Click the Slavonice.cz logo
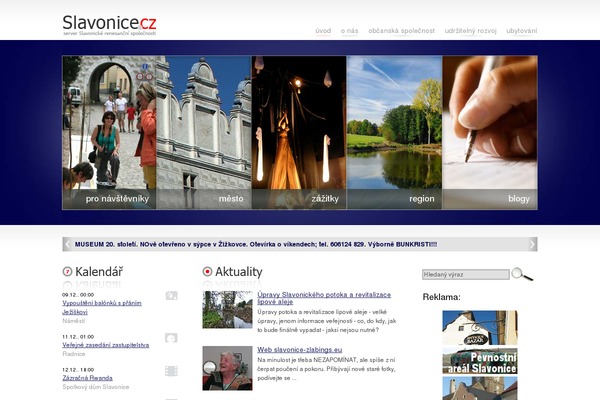This screenshot has height=400, width=600. (x=109, y=25)
